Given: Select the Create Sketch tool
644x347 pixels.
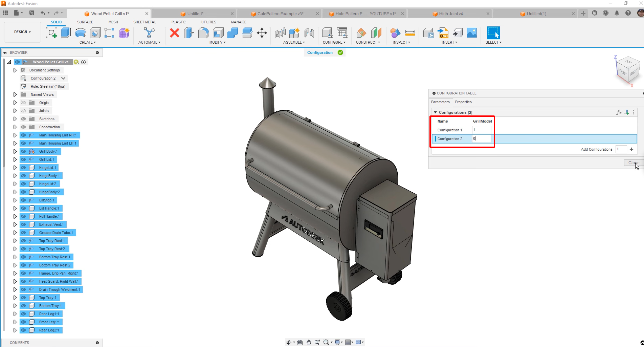Looking at the screenshot, I should [52, 33].
